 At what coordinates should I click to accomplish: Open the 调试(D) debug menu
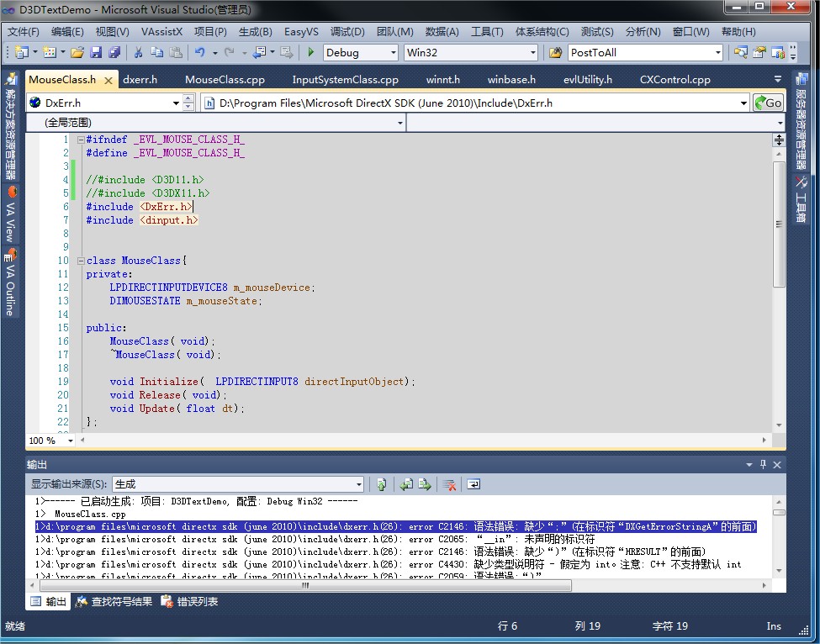(347, 32)
